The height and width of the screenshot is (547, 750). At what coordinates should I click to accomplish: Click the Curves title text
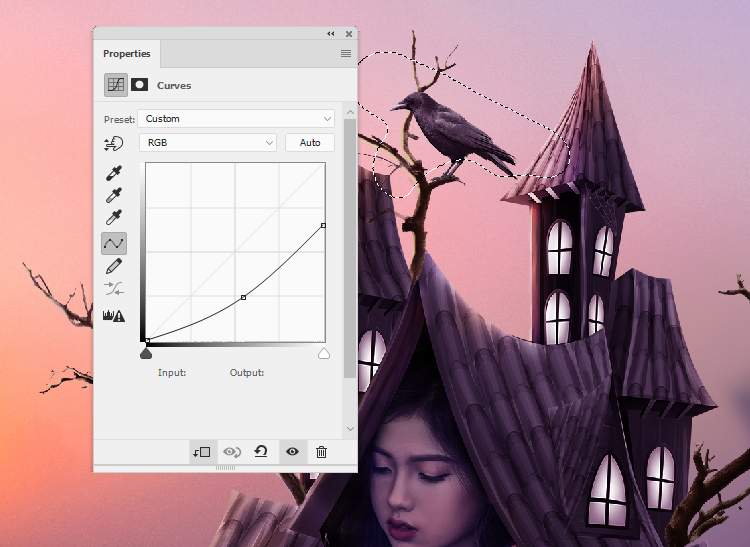point(174,86)
